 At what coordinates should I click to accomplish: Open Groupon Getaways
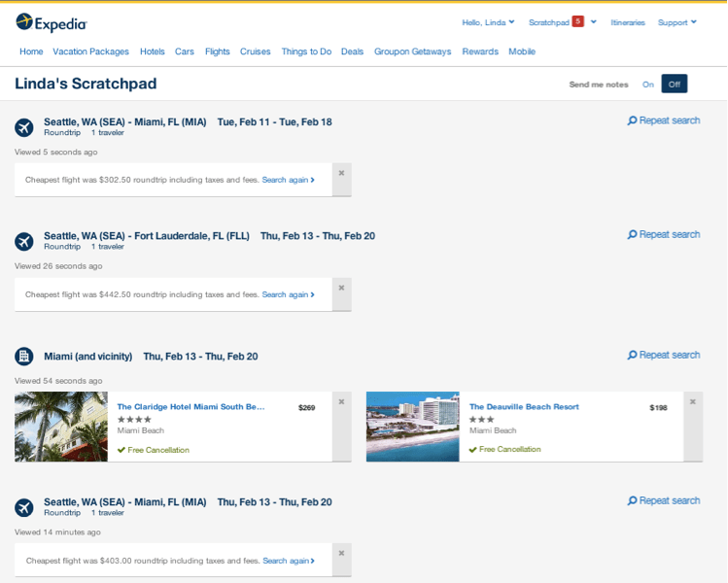pyautogui.click(x=413, y=51)
